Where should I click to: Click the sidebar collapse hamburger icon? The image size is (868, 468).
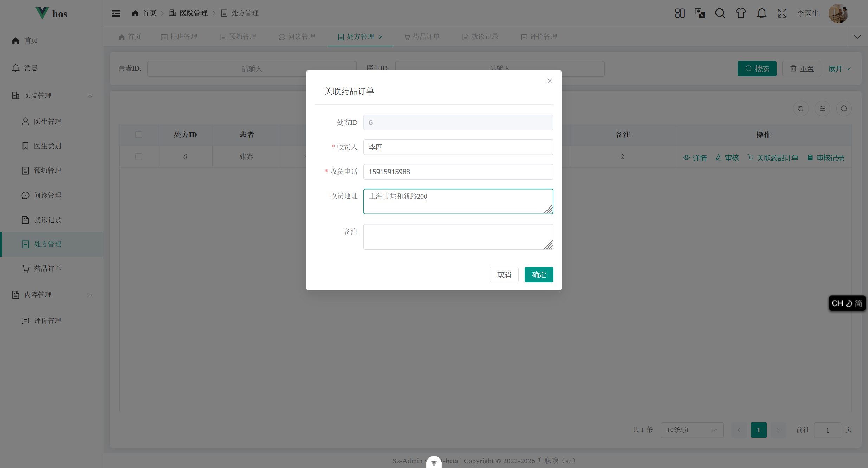point(116,13)
